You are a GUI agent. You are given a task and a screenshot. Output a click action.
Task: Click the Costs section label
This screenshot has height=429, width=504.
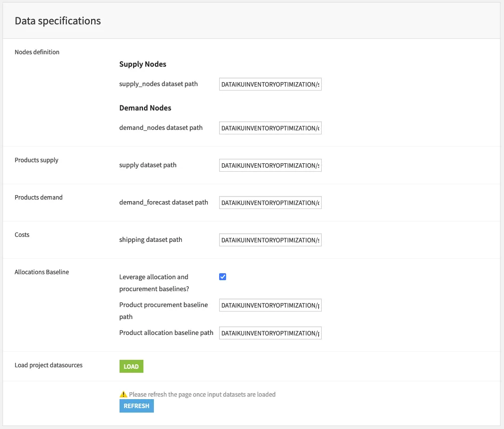(22, 235)
